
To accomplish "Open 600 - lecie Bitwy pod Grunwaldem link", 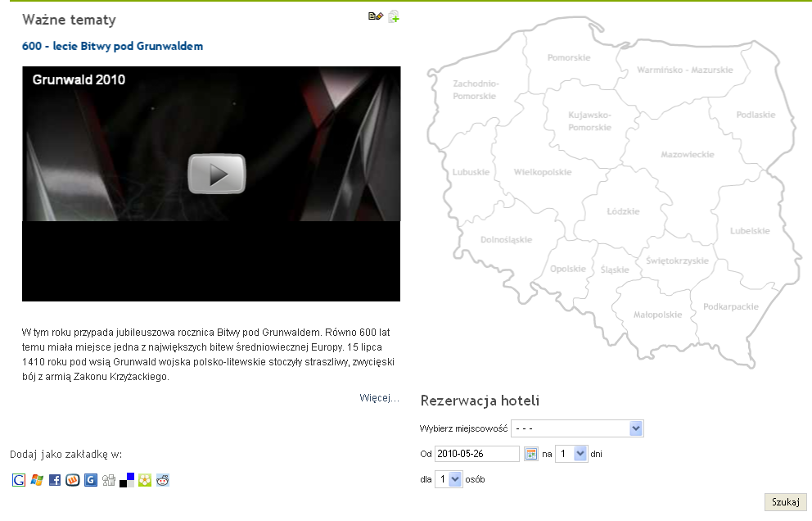I will (112, 46).
